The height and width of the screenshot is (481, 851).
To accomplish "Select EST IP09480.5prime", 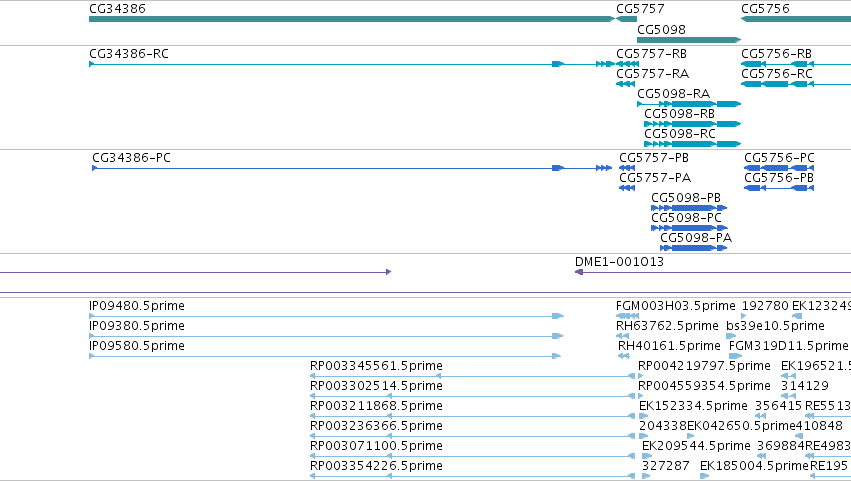I will tap(326, 316).
